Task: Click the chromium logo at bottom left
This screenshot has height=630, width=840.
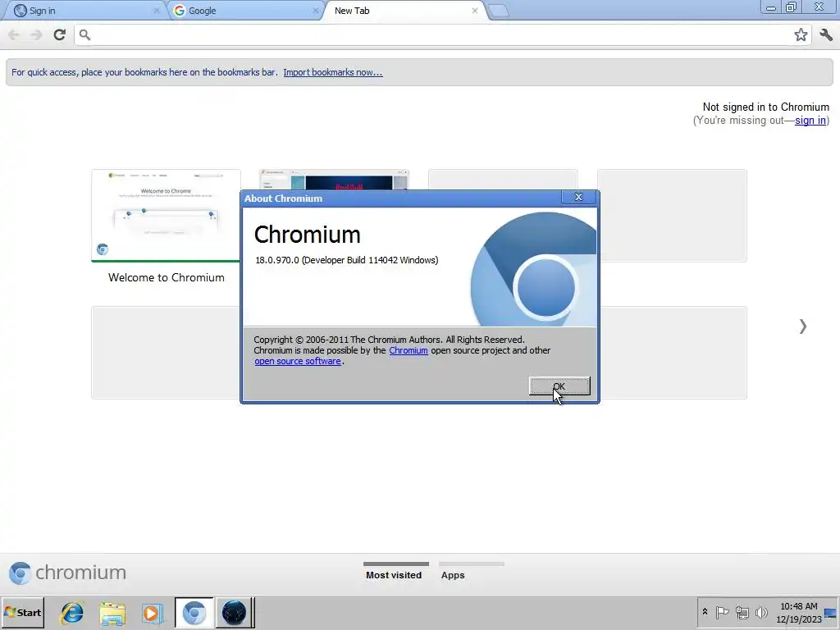Action: coord(67,573)
